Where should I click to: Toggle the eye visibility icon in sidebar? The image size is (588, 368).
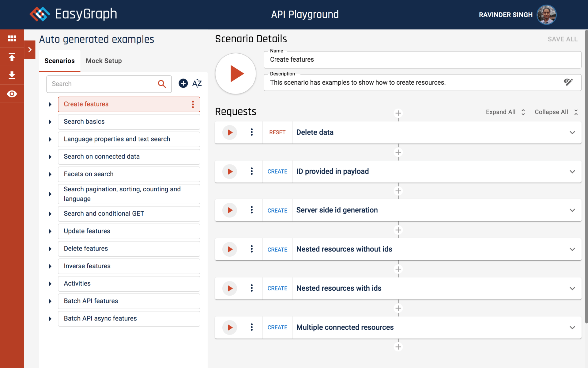coord(12,94)
